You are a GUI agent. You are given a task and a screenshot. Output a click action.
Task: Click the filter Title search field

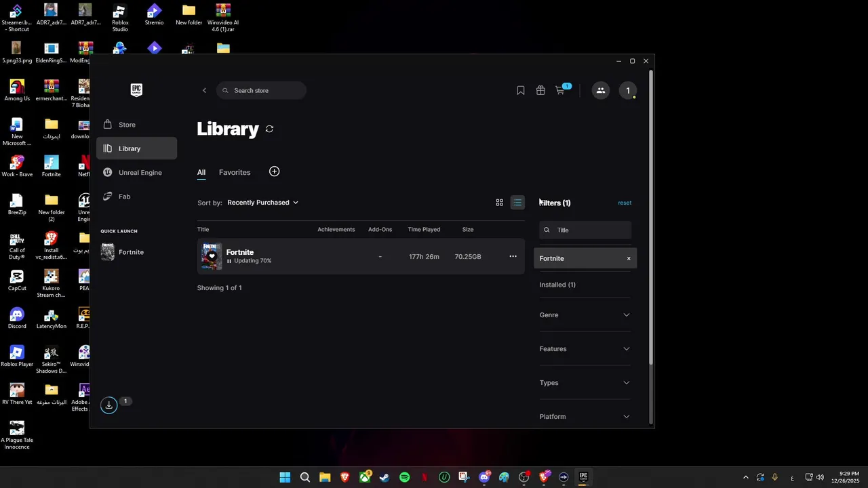click(585, 230)
